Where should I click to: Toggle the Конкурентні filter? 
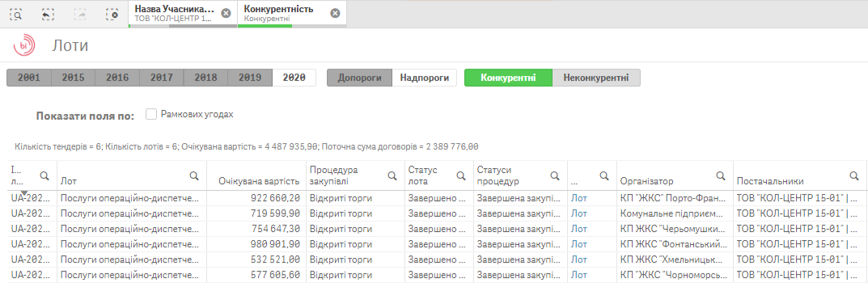click(x=508, y=78)
